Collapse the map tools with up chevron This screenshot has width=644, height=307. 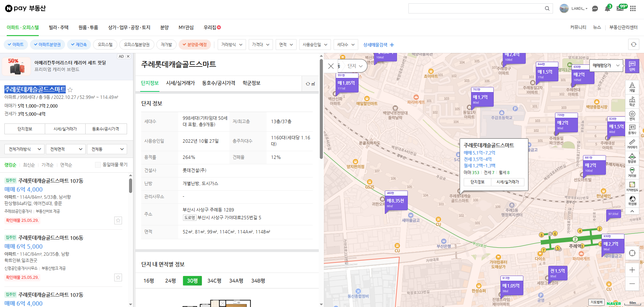[632, 211]
